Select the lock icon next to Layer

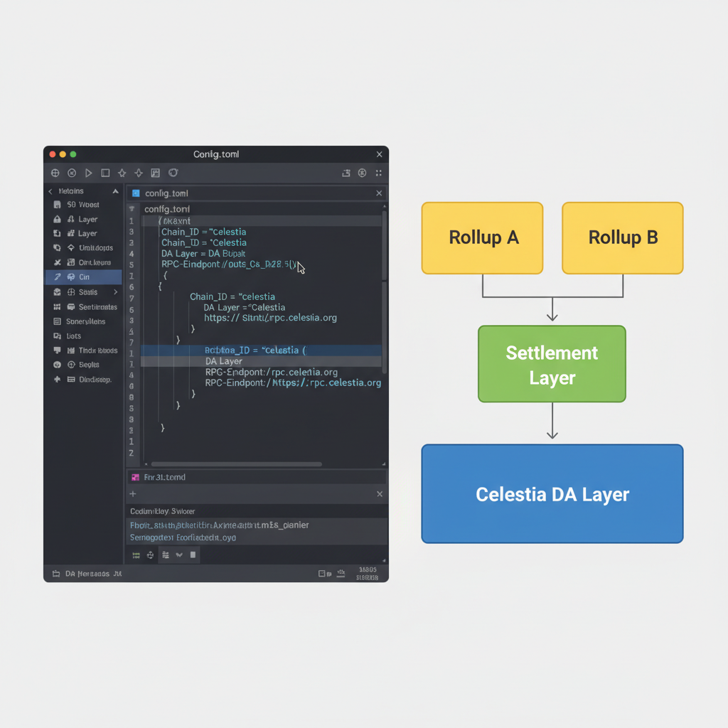tap(57, 219)
